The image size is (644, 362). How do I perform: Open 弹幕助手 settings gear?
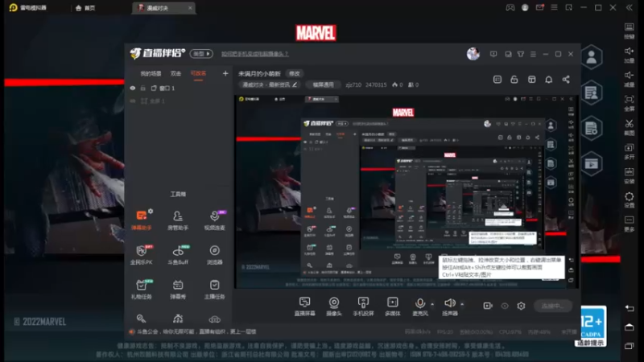(x=151, y=211)
